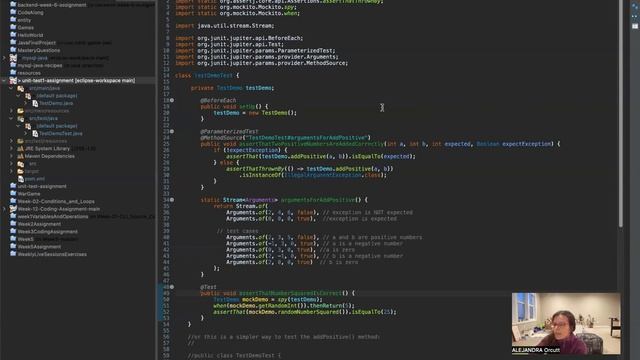Click the src/main/resources folder icon
The width and height of the screenshot is (640, 360).
point(20,111)
